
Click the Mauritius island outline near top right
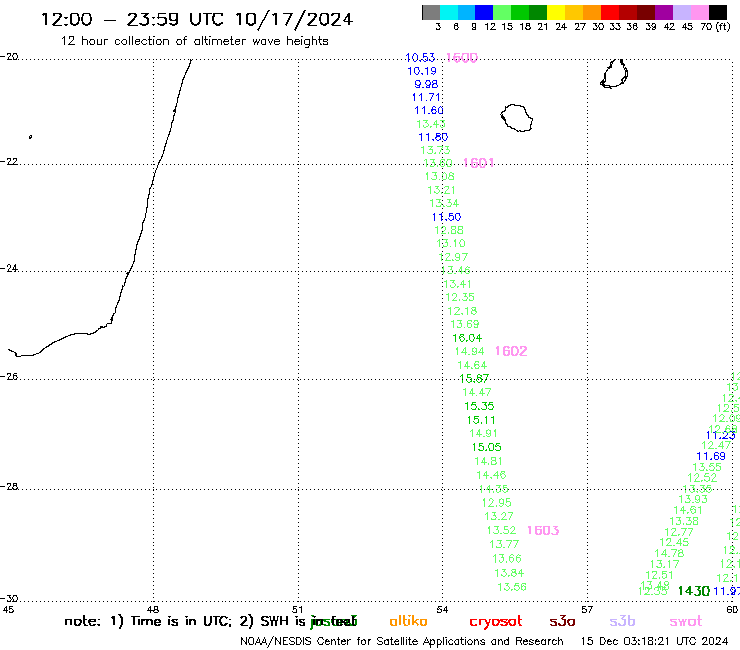coord(614,74)
